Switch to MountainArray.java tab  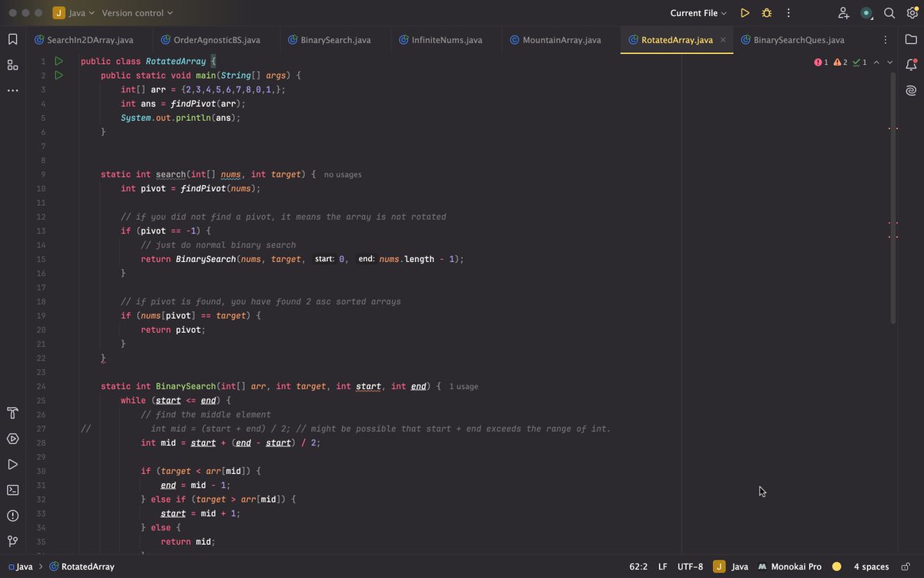click(x=555, y=39)
